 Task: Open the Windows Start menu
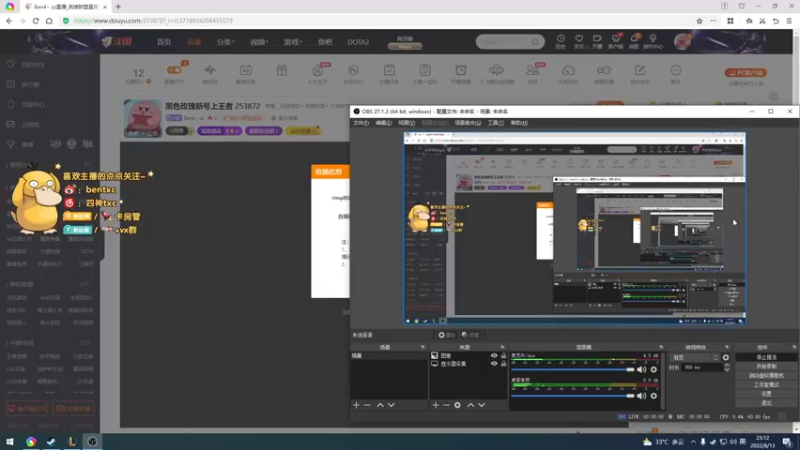(x=10, y=442)
